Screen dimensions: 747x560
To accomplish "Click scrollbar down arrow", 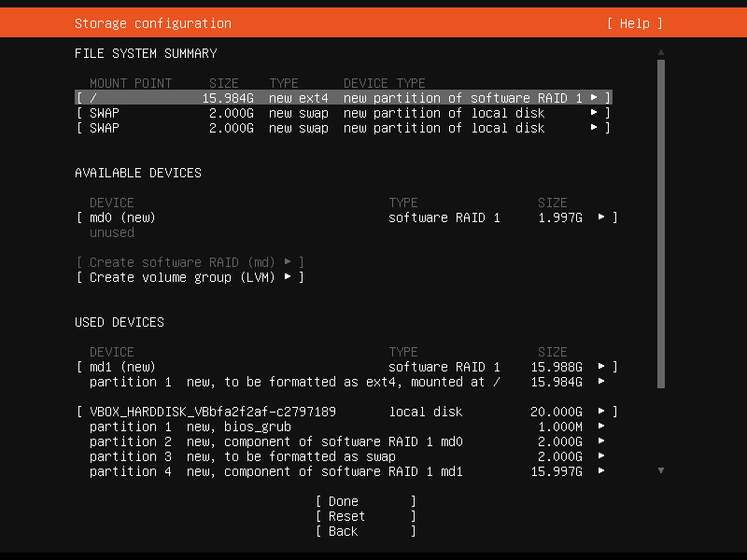I will click(x=661, y=470).
